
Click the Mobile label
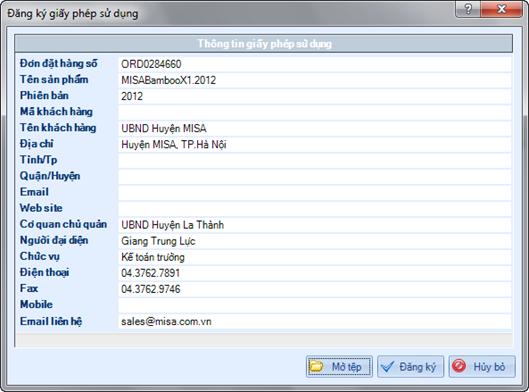point(36,305)
